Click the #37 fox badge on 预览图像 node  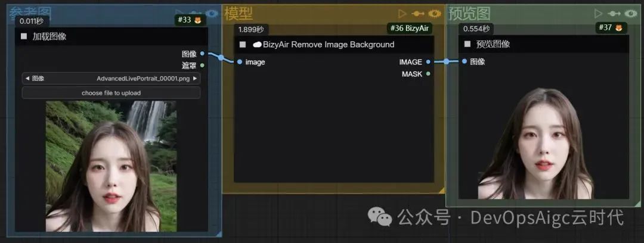(x=611, y=28)
